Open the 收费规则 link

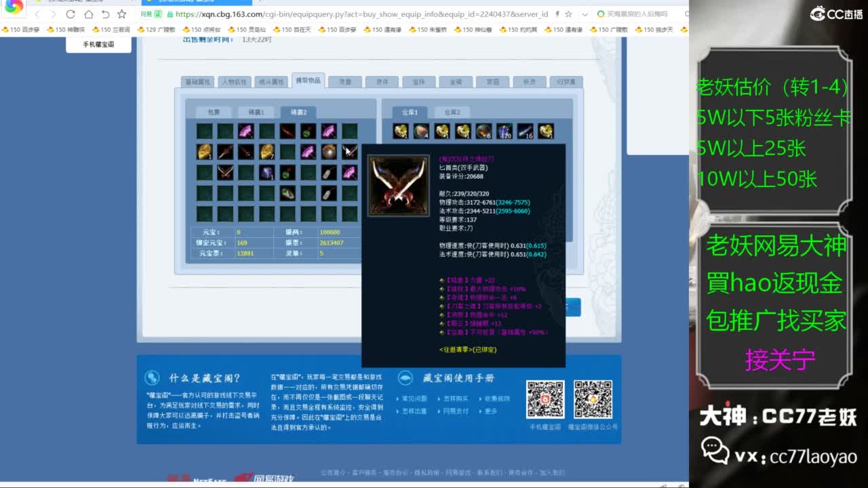click(498, 399)
